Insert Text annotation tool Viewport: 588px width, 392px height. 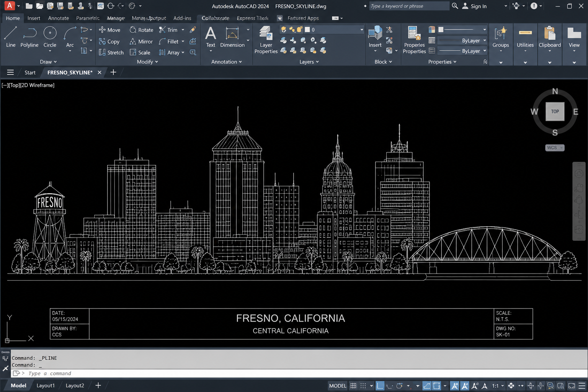[x=211, y=37]
